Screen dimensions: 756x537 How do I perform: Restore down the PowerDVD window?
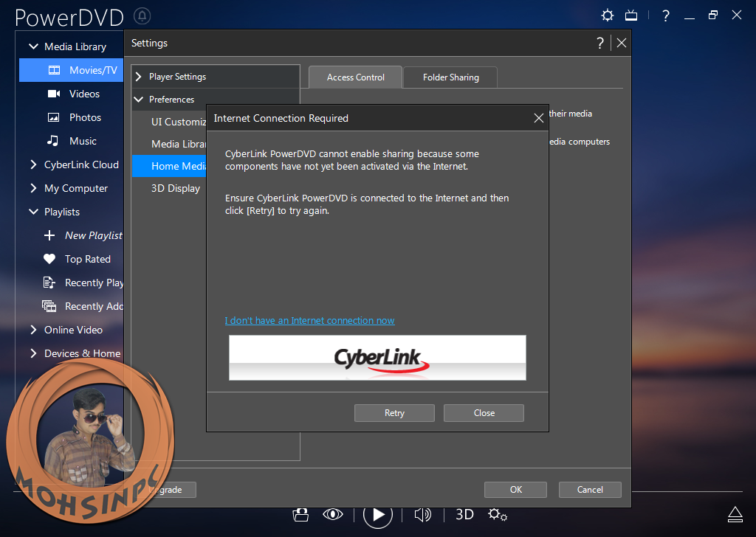coord(713,15)
